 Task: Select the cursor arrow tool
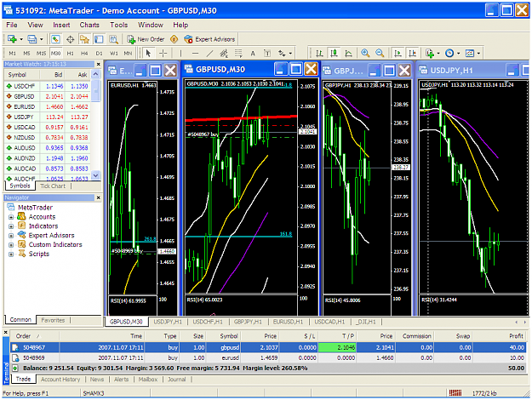148,54
